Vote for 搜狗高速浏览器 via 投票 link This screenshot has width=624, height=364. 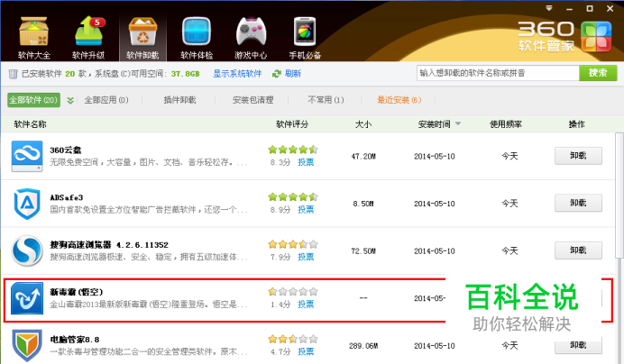[x=306, y=257]
